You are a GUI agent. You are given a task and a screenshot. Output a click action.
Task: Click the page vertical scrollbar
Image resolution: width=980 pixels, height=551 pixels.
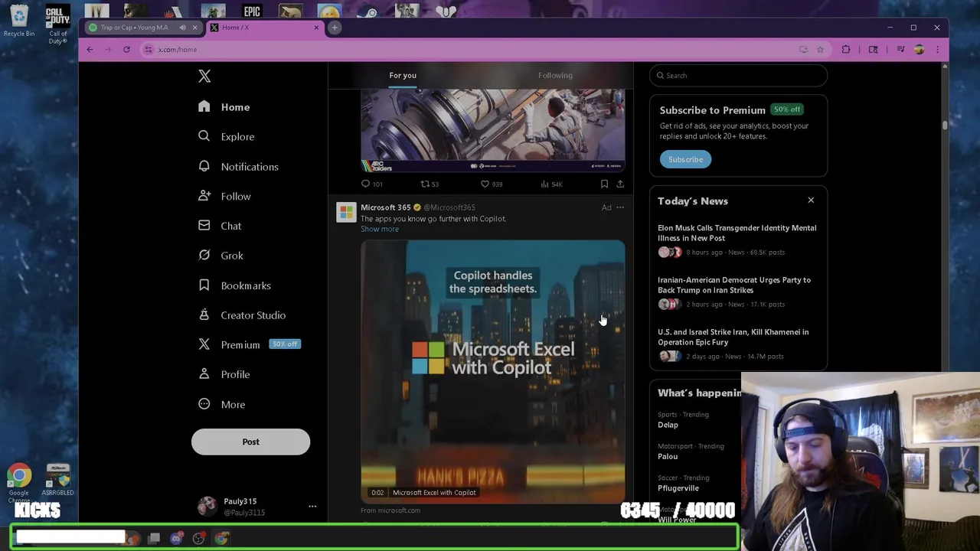[x=945, y=126]
